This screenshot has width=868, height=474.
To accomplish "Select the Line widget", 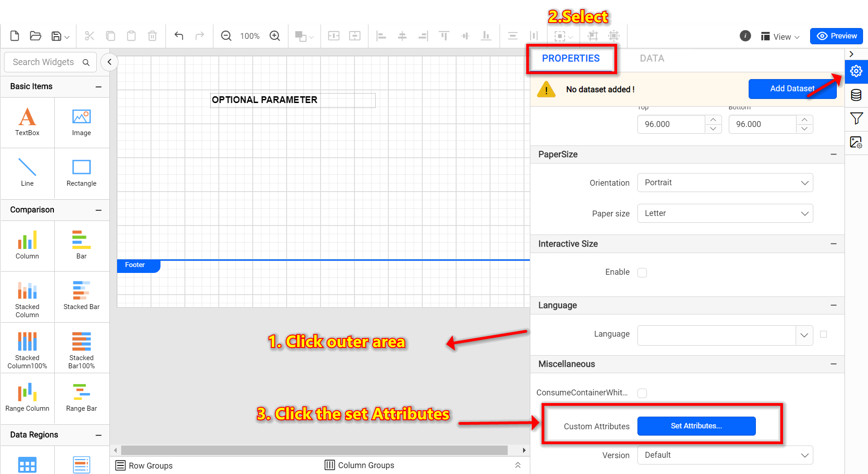I will pos(28,173).
